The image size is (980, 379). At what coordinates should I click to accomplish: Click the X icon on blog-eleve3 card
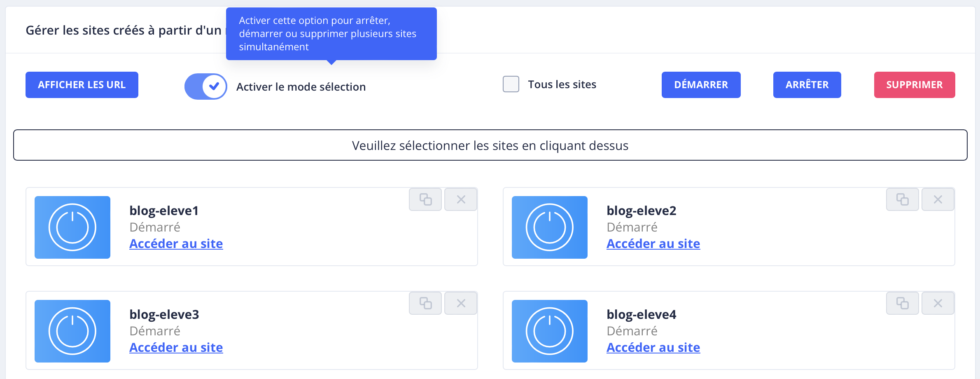[x=461, y=304]
